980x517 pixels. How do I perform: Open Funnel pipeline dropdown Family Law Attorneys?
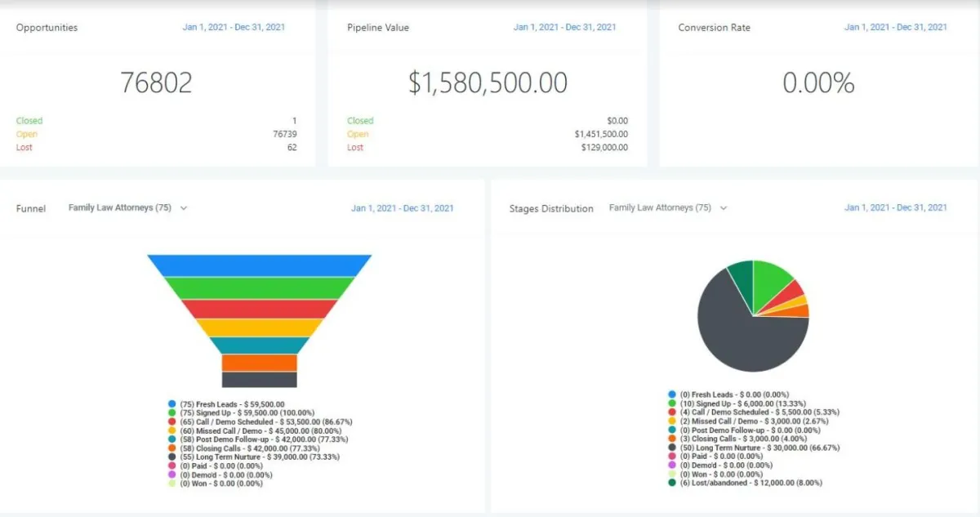127,208
